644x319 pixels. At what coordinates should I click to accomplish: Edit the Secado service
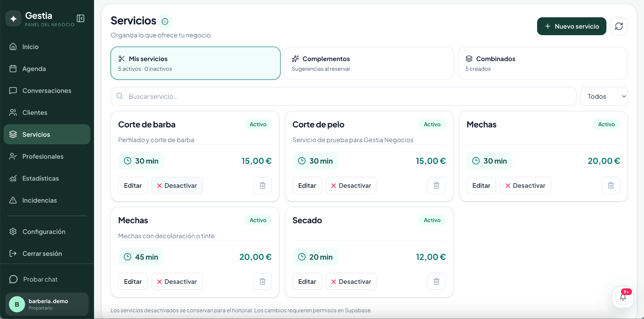307,281
